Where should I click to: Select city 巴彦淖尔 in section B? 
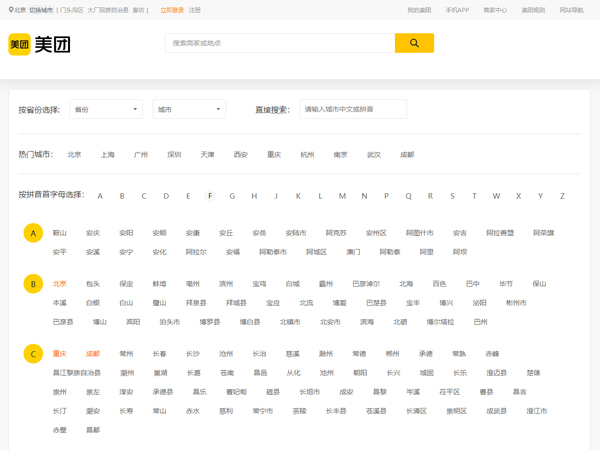[366, 284]
